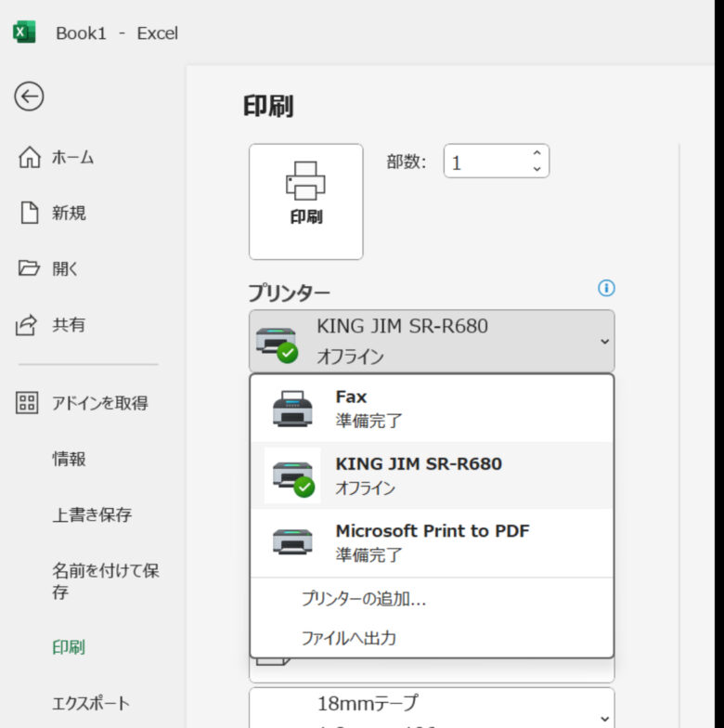The image size is (724, 728).
Task: Go to 情報 page
Action: (x=69, y=459)
